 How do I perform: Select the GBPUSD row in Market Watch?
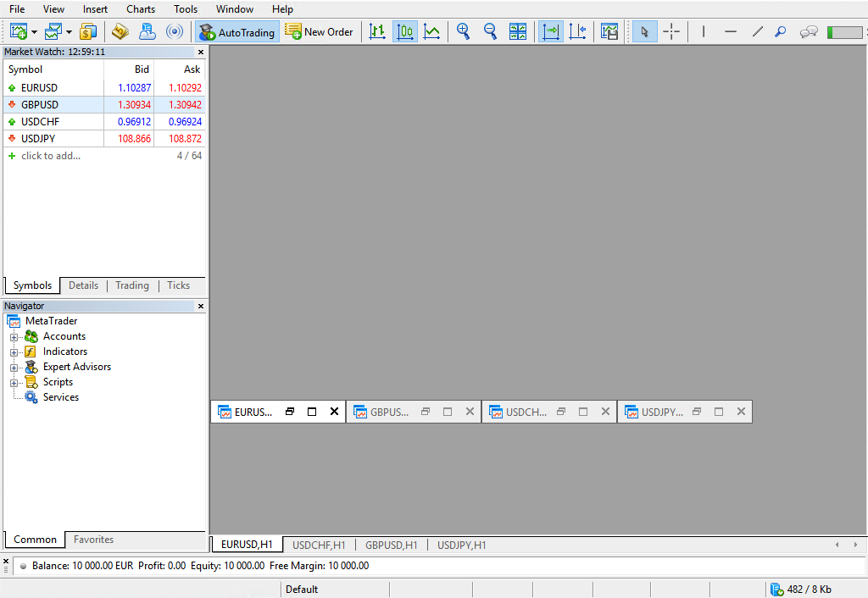pyautogui.click(x=51, y=104)
